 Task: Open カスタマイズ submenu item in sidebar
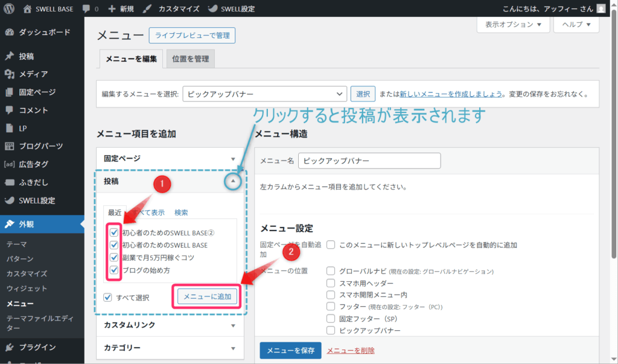pos(27,273)
